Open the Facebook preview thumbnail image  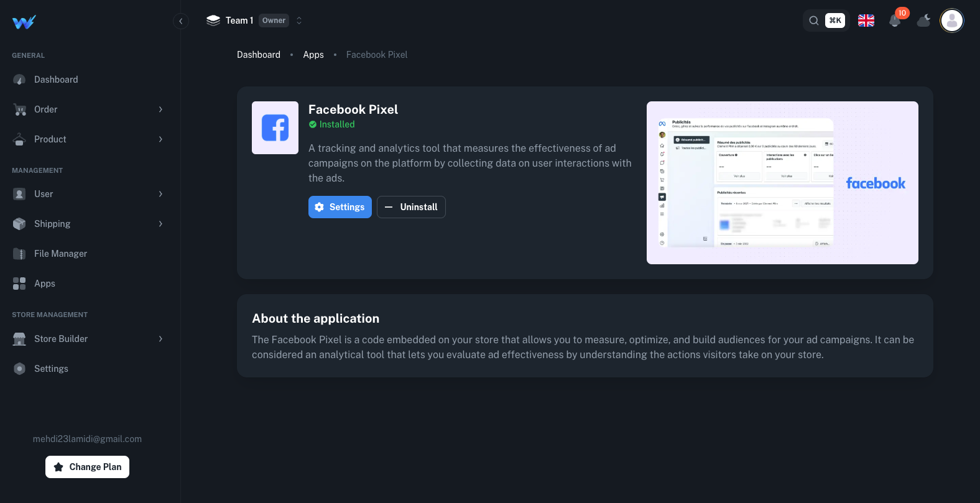click(782, 183)
